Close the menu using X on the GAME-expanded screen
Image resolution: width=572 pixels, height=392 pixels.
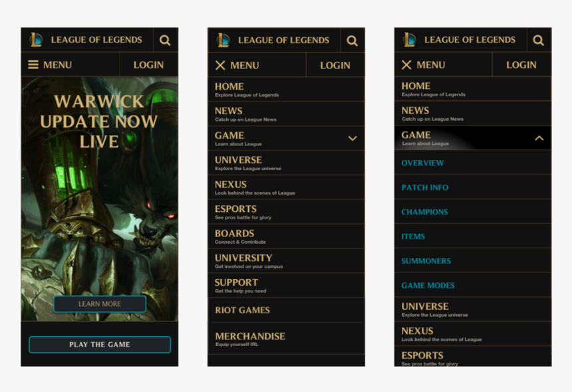tap(406, 65)
